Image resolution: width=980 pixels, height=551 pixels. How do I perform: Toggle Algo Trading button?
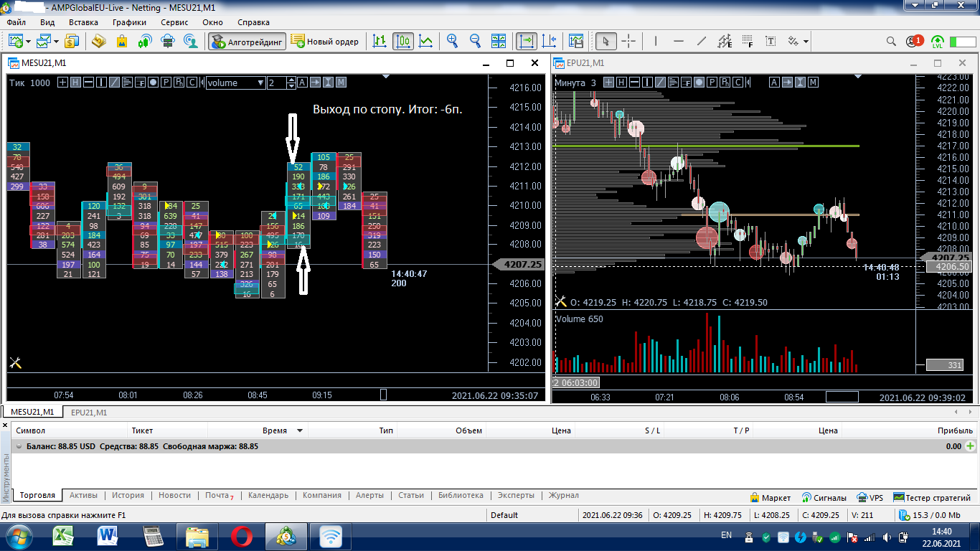(x=248, y=41)
